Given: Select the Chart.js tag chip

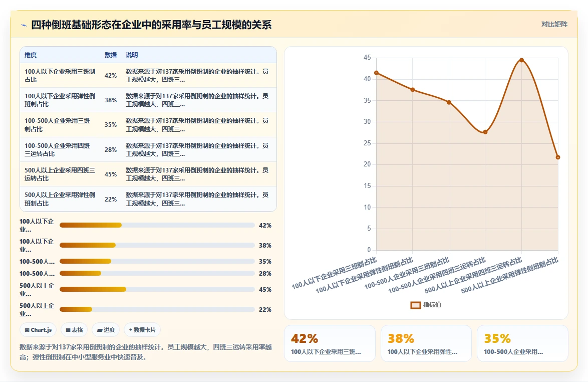Looking at the screenshot, I should point(38,330).
